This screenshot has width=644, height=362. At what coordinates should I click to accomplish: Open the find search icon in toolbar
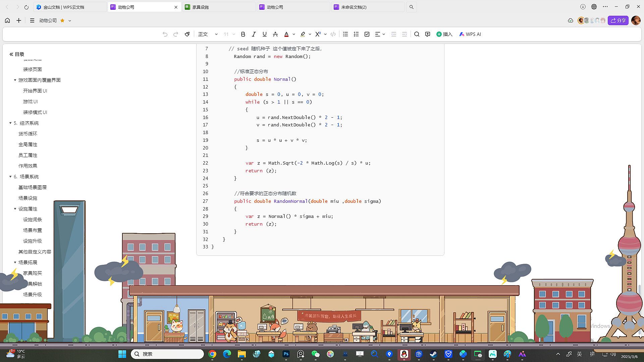417,34
